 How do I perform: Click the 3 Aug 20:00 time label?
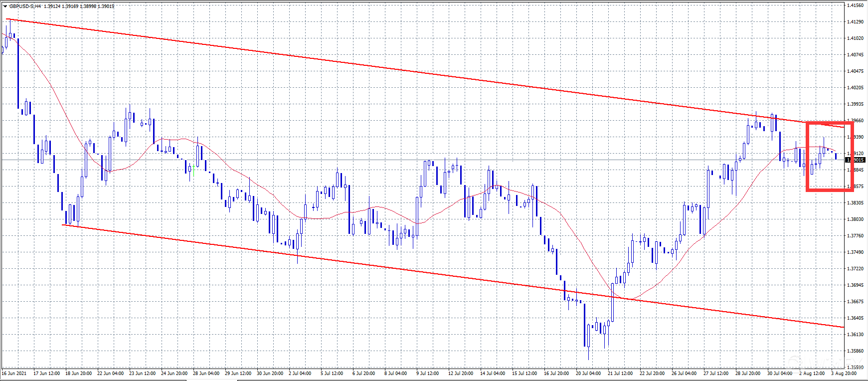click(x=844, y=373)
